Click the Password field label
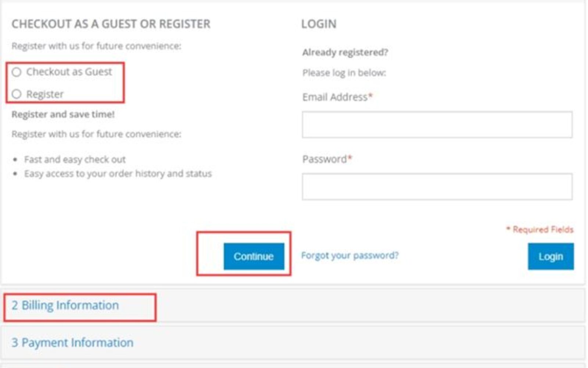The width and height of the screenshot is (588, 368). click(x=325, y=159)
